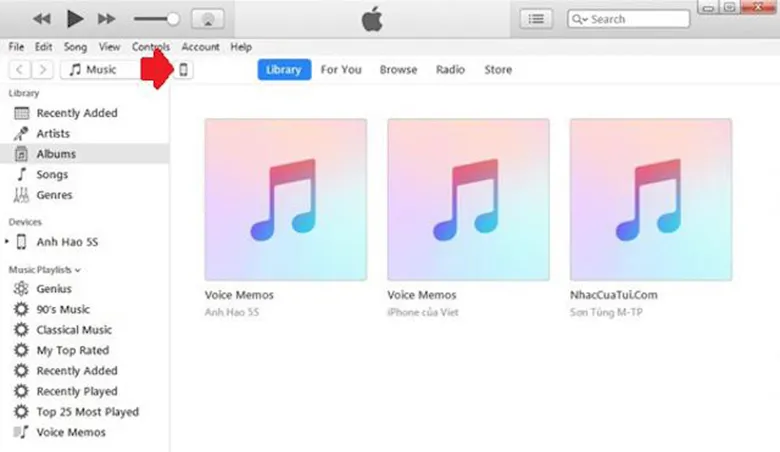Click the My Top Rated gear icon
The width and height of the screenshot is (780, 452).
coord(21,350)
